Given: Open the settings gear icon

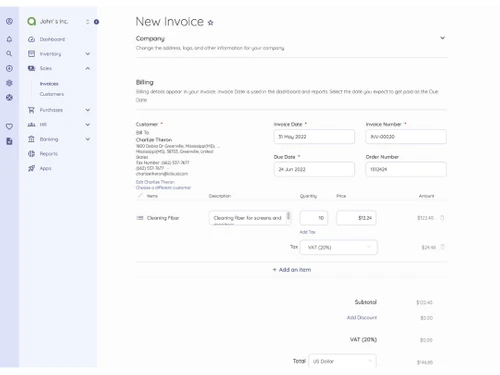Looking at the screenshot, I should [9, 83].
